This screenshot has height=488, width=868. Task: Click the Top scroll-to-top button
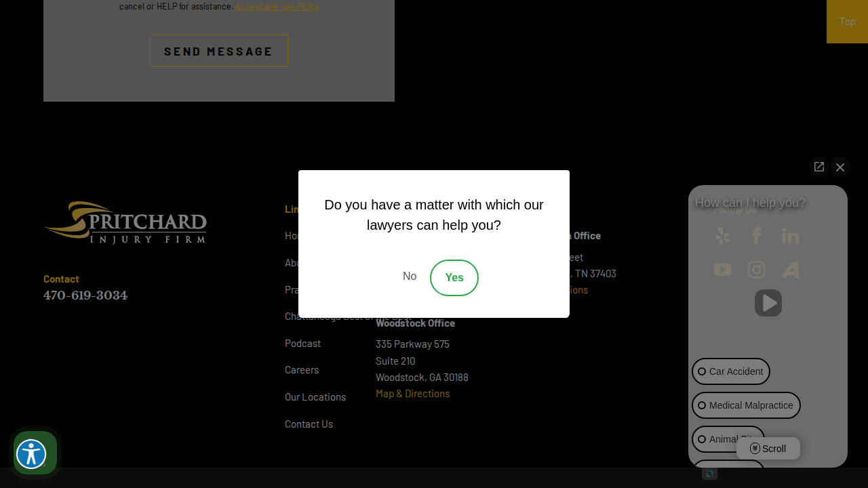click(847, 22)
